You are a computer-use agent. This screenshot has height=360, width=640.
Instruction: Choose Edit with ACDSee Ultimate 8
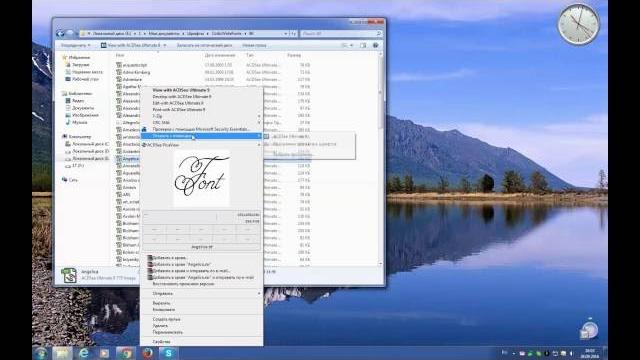click(x=201, y=103)
